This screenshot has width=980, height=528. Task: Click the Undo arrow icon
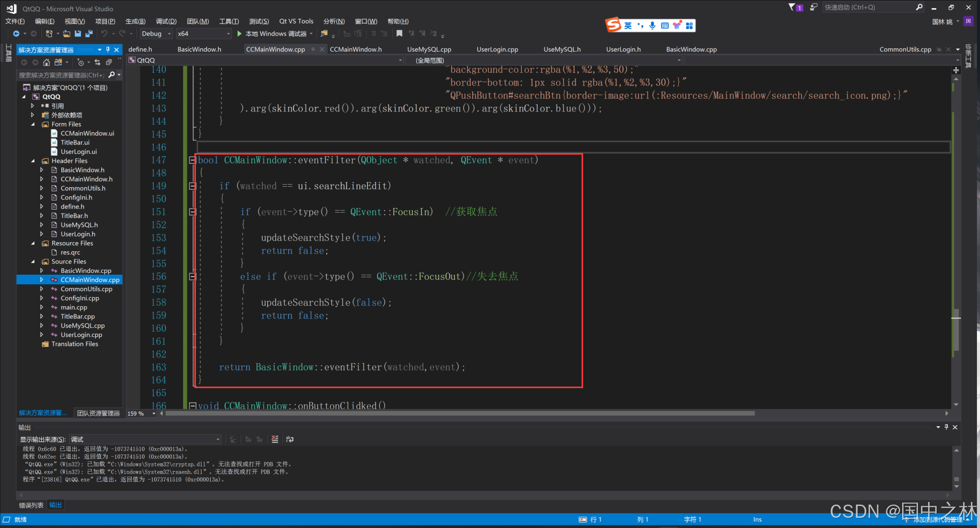pos(104,34)
